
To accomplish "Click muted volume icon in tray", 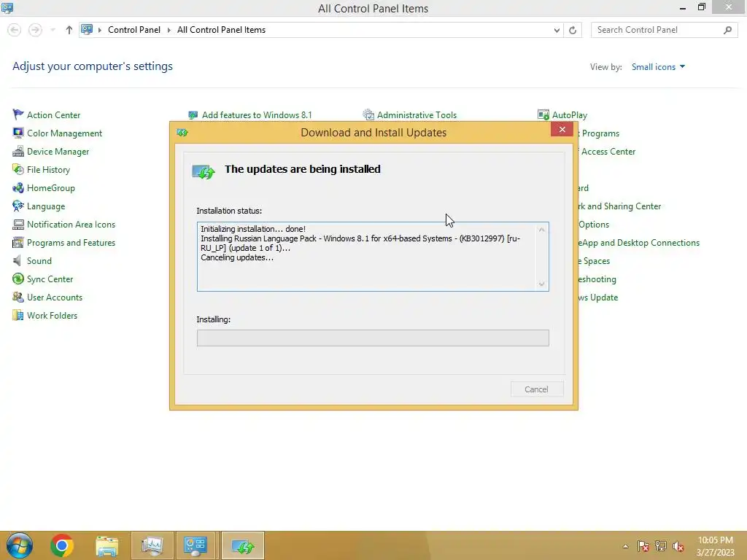I will pos(678,546).
